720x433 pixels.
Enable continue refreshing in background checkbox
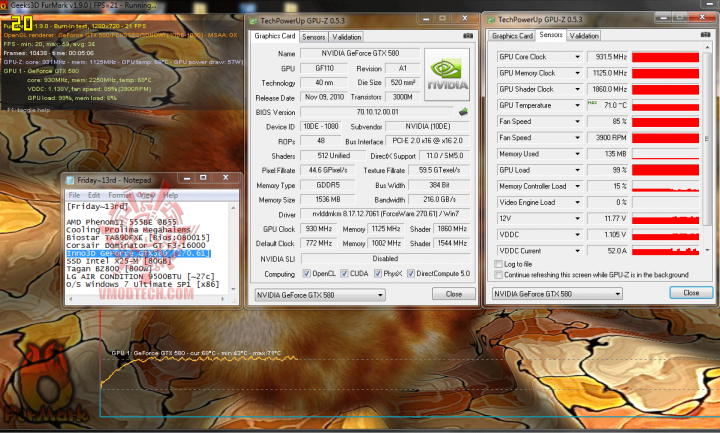[x=498, y=275]
